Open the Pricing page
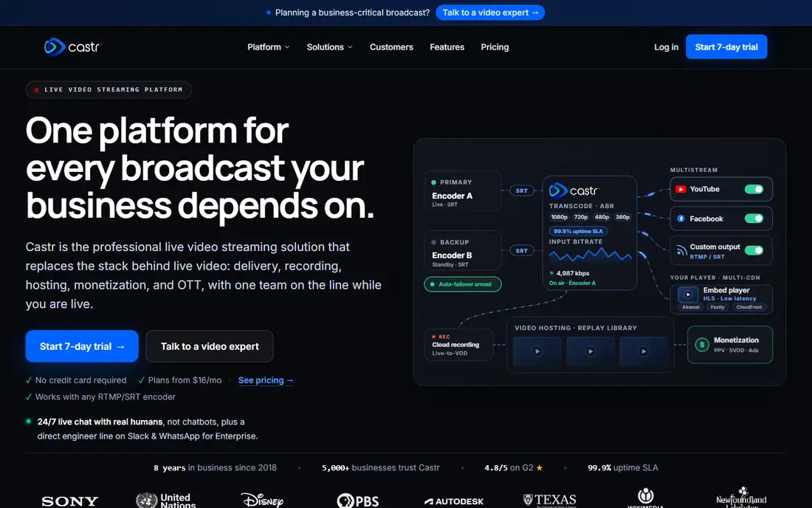Screen dimensions: 812x508 tap(495, 47)
